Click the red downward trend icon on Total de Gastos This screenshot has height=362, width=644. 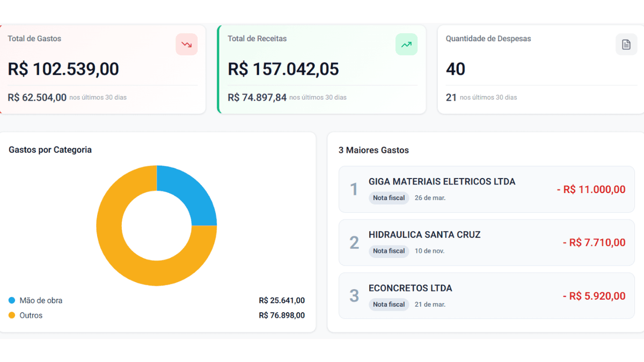186,44
